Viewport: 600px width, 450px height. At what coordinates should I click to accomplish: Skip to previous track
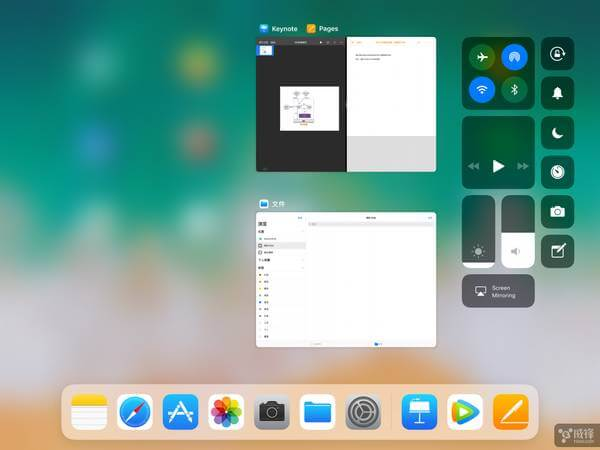474,166
